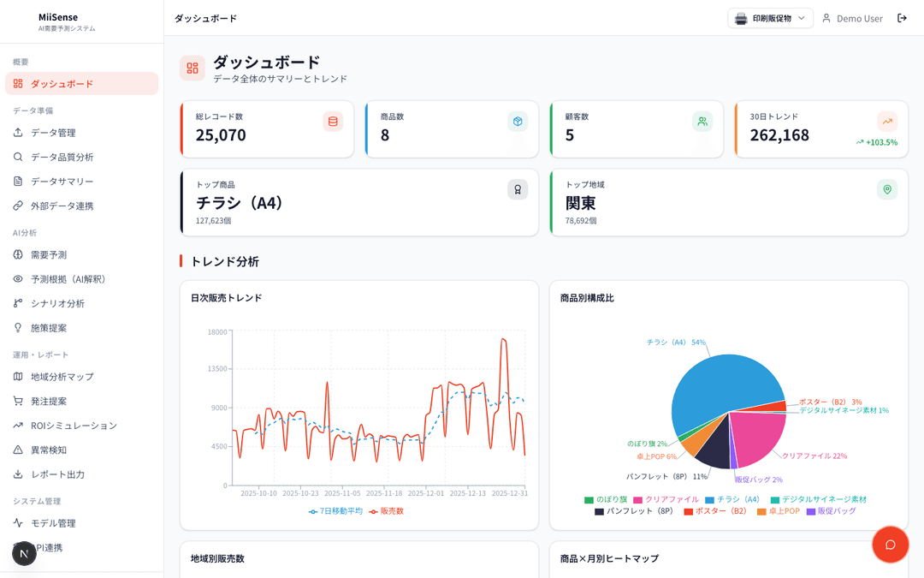Open データ品質分析 in the sidebar
Image resolution: width=924 pixels, height=578 pixels.
coord(82,157)
